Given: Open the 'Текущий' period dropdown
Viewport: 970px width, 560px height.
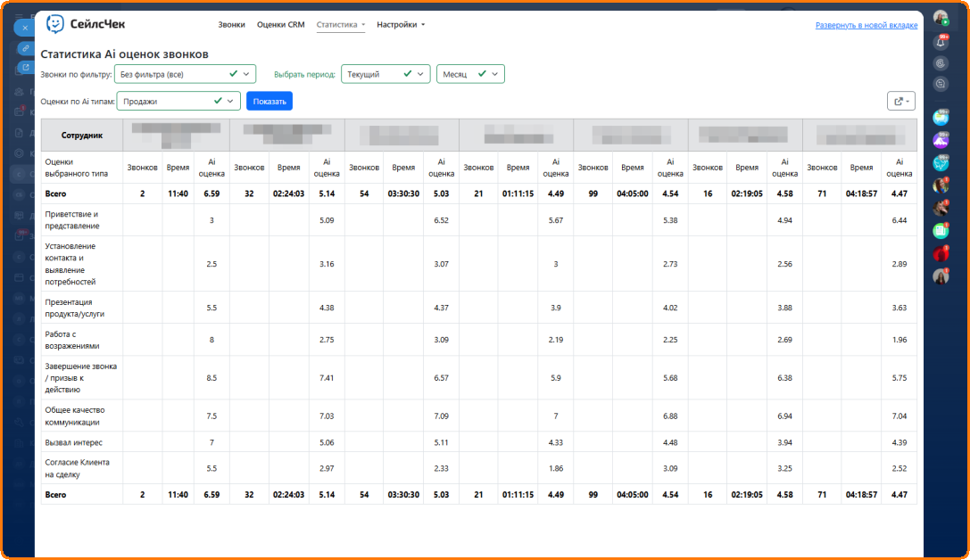Looking at the screenshot, I should coord(386,74).
